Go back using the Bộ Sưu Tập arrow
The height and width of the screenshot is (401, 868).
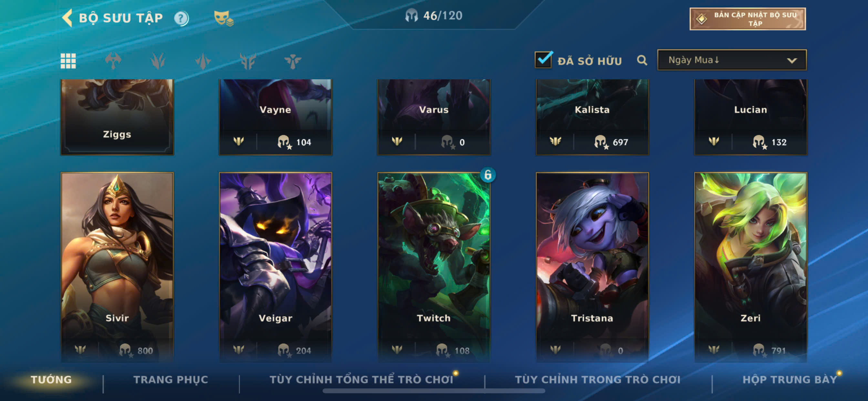click(67, 17)
